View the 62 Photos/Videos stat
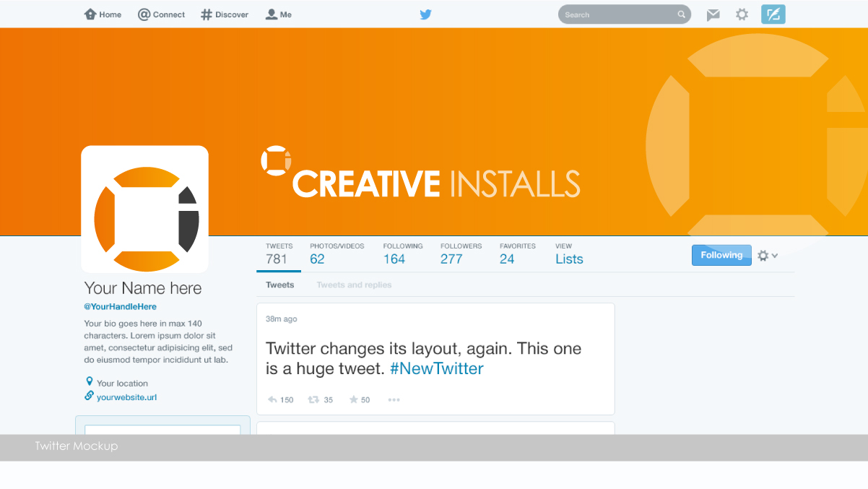 [x=337, y=254]
